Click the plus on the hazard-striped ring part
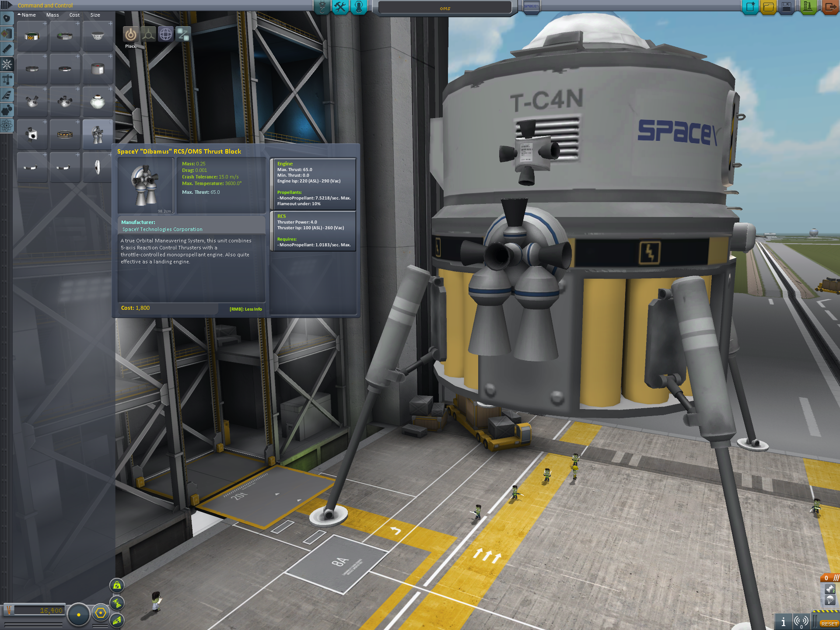Image resolution: width=840 pixels, height=630 pixels. click(45, 24)
